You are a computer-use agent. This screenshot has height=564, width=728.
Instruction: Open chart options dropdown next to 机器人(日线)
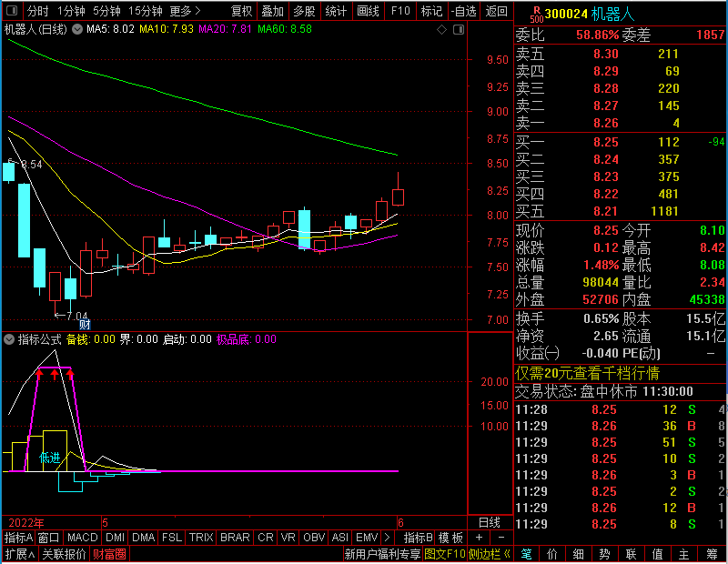tap(77, 29)
